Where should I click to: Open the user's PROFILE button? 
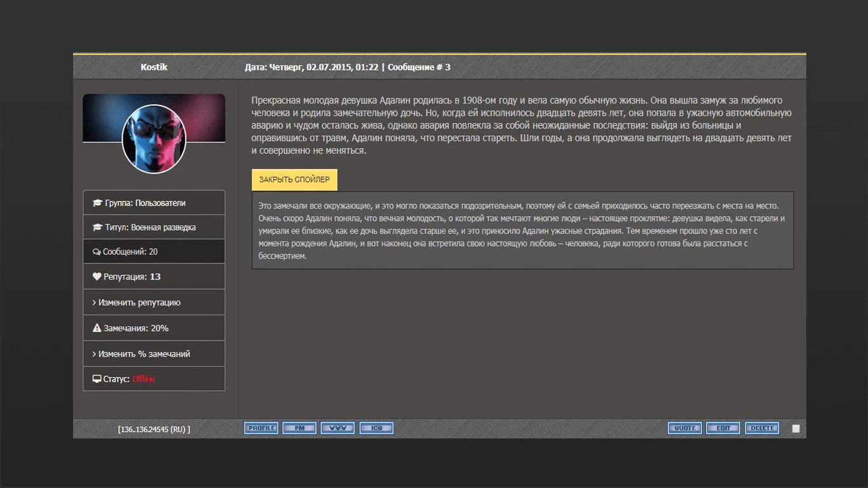pos(261,428)
